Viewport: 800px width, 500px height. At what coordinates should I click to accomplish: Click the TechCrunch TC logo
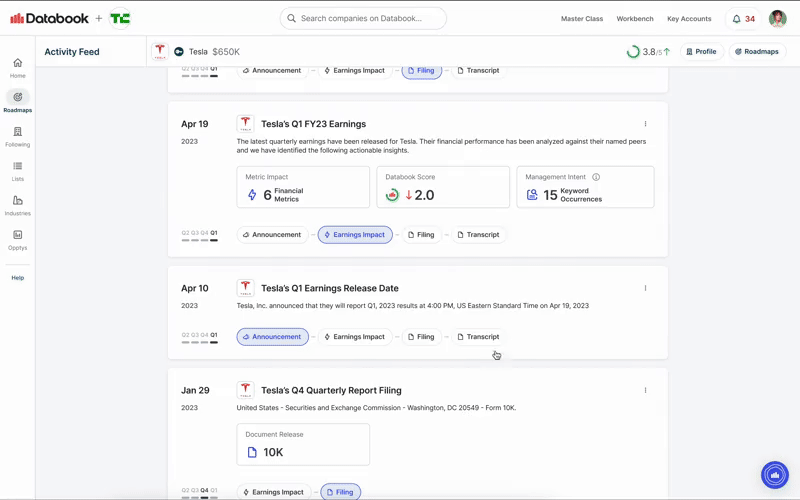tap(120, 18)
